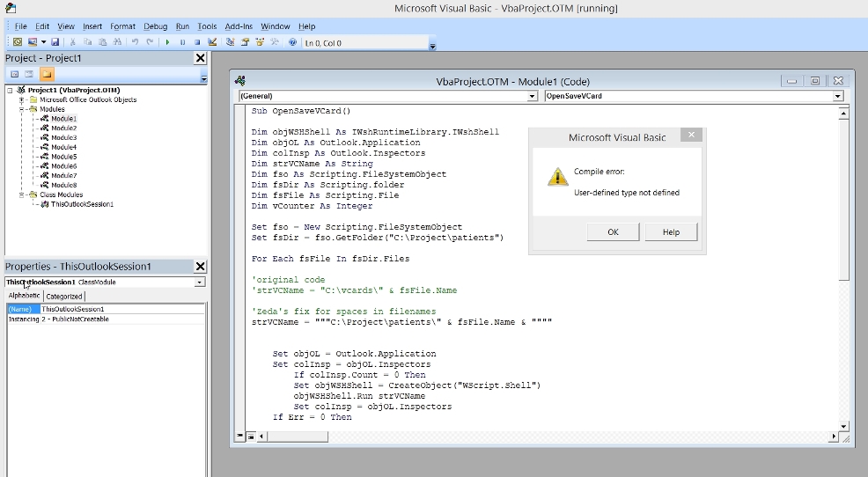The image size is (868, 477).
Task: Collapse the Project1 (VbaProject.OTM) root node
Action: [x=10, y=90]
